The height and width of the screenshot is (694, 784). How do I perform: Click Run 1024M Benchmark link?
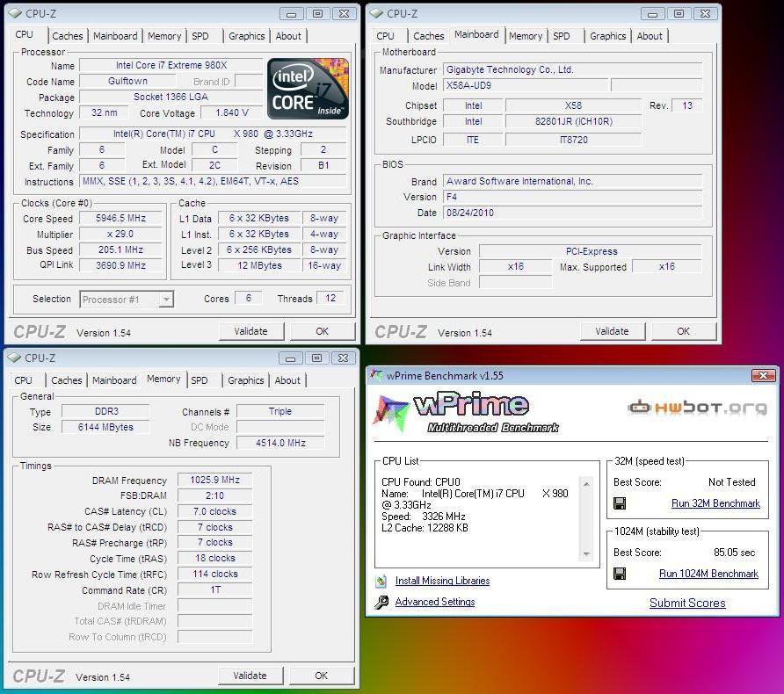708,574
